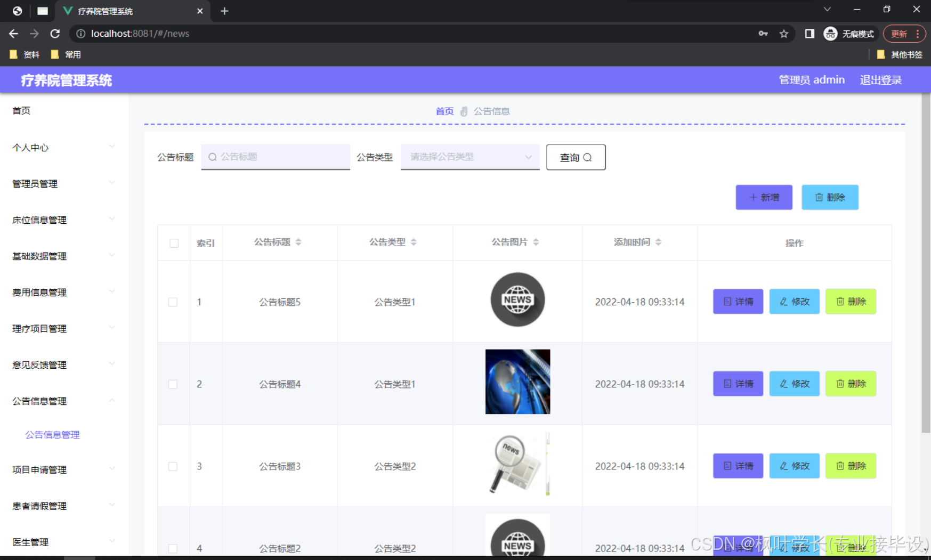
Task: Click 退出登录 to log out
Action: 880,80
